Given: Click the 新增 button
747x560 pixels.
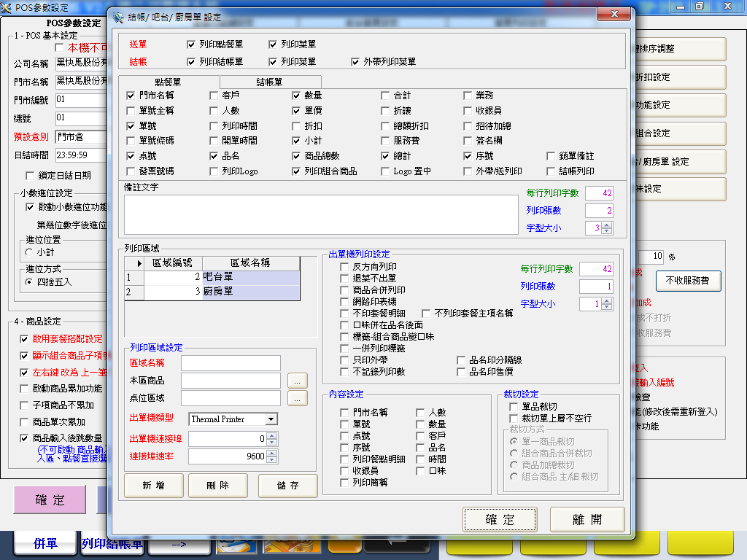Looking at the screenshot, I should [153, 486].
